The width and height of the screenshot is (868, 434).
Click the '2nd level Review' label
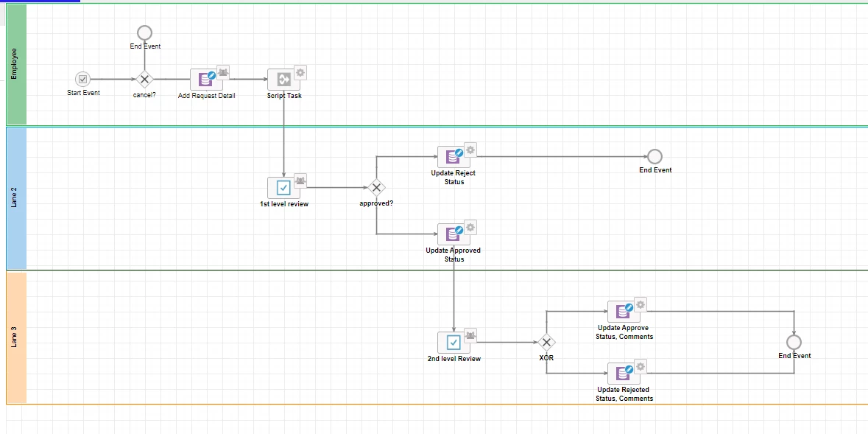[454, 359]
